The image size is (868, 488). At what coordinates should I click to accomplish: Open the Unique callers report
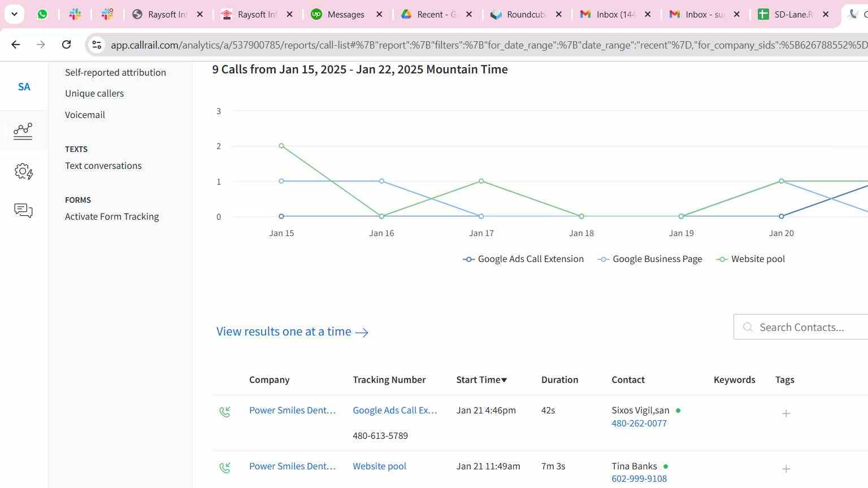(x=94, y=93)
